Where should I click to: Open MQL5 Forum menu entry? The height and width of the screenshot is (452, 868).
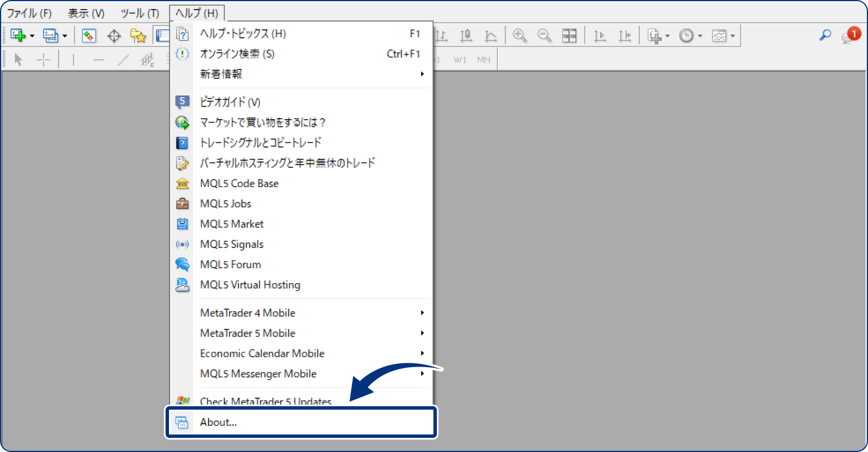[301, 265]
